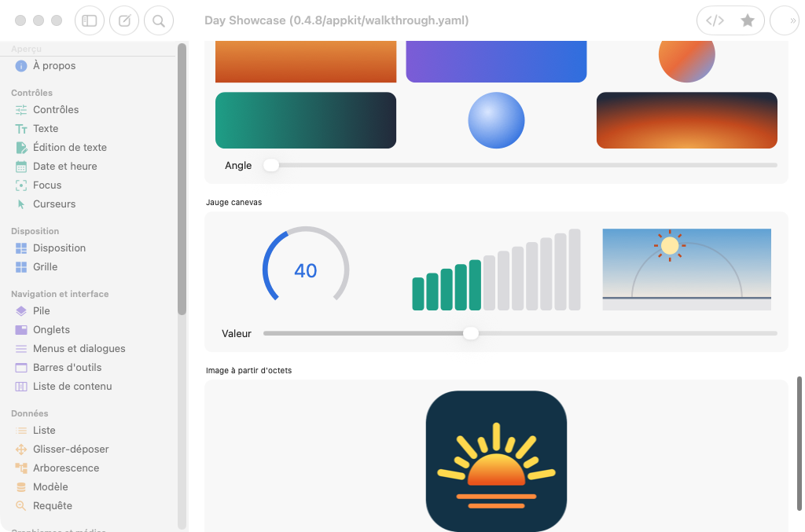
Task: Click the stacked layers icon for Pile
Action: 21,311
